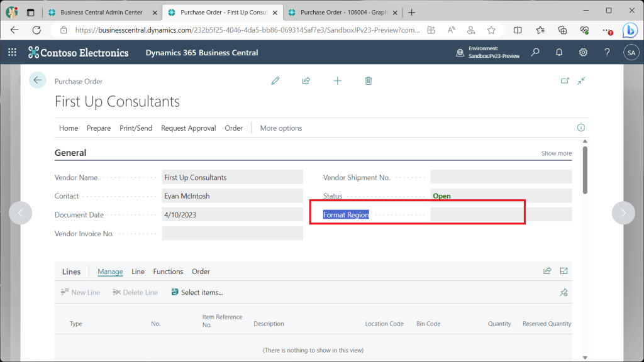Close the Business Central Admin Center tab
This screenshot has height=362, width=644.
coord(155,13)
